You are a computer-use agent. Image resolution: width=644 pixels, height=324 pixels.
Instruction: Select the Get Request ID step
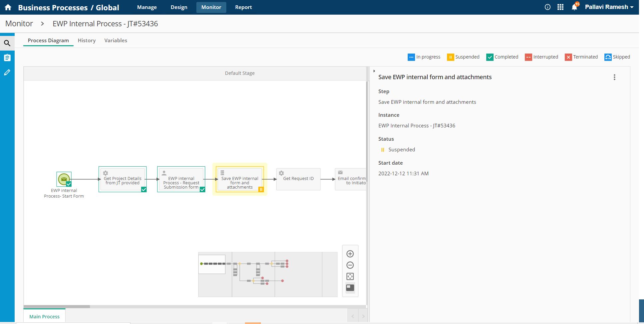(298, 179)
